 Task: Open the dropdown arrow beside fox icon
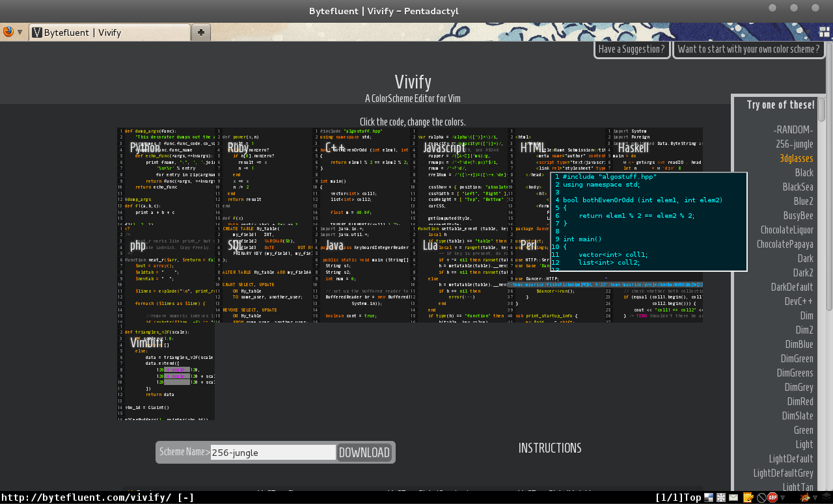(x=815, y=498)
